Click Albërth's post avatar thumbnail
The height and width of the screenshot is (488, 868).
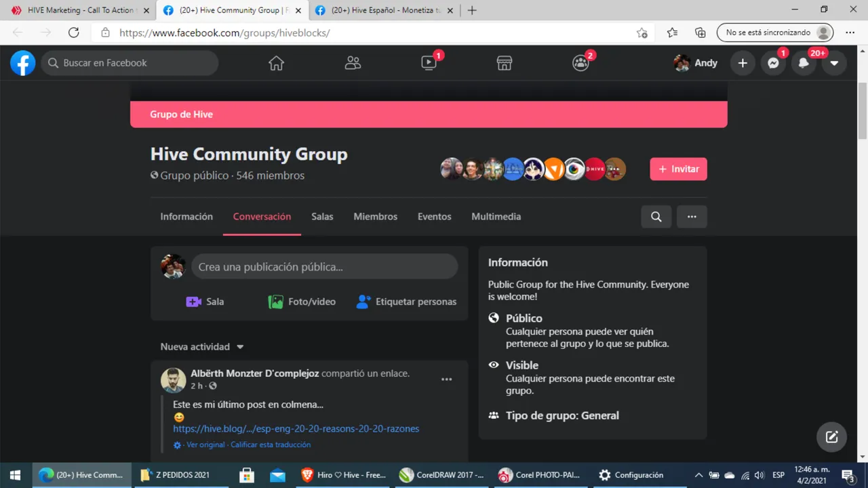pyautogui.click(x=173, y=380)
